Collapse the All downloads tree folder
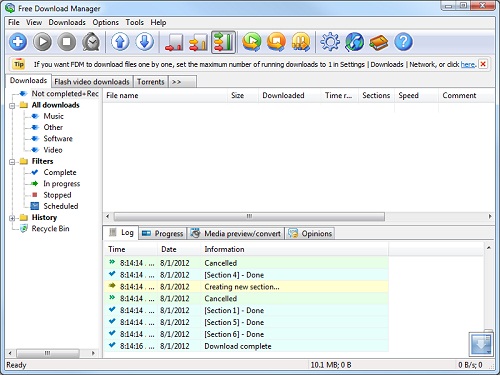This screenshot has width=500, height=375. point(12,106)
